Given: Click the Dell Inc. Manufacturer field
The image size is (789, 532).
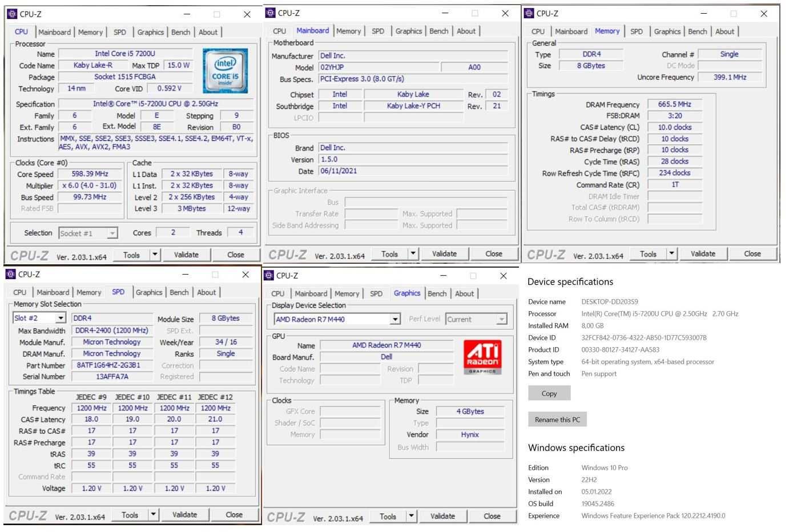Looking at the screenshot, I should (x=412, y=55).
